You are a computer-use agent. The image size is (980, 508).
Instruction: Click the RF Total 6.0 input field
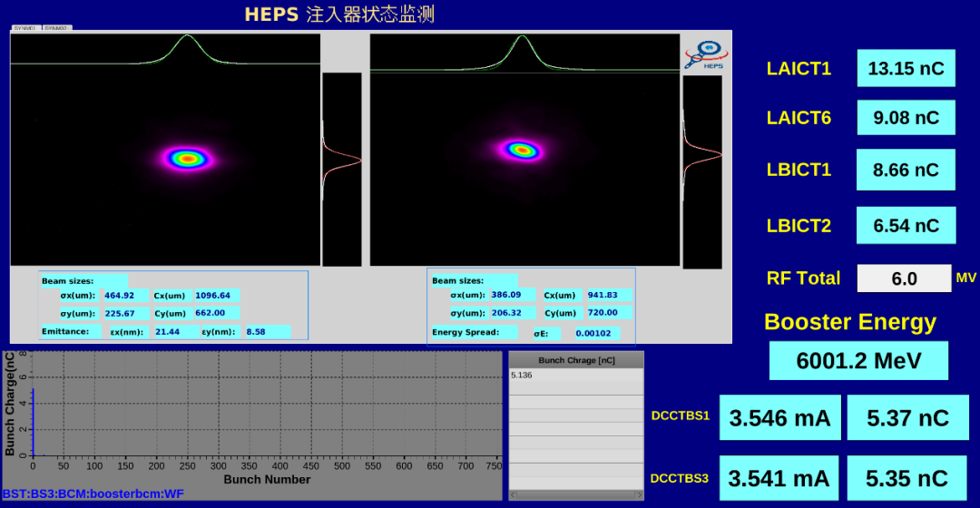(x=905, y=278)
